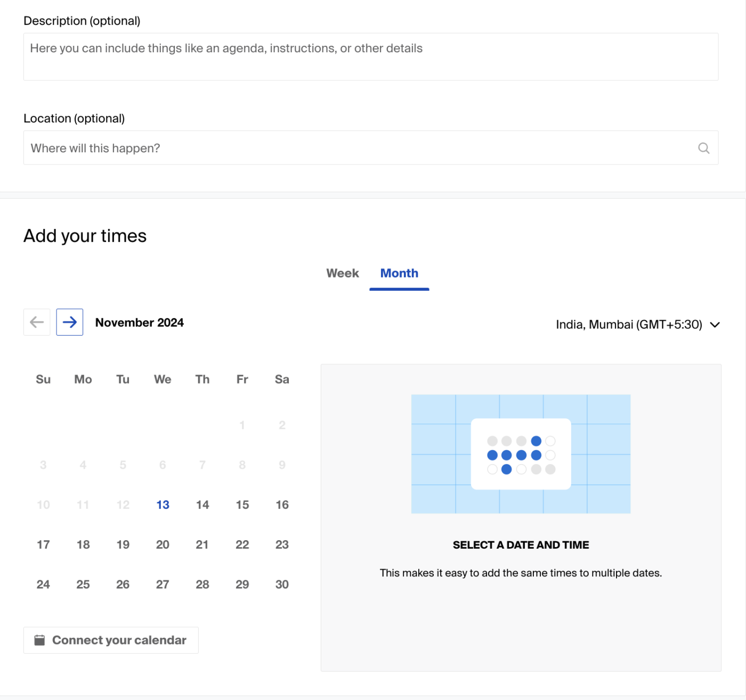This screenshot has width=746, height=700.
Task: Choose November 20 date
Action: point(163,544)
